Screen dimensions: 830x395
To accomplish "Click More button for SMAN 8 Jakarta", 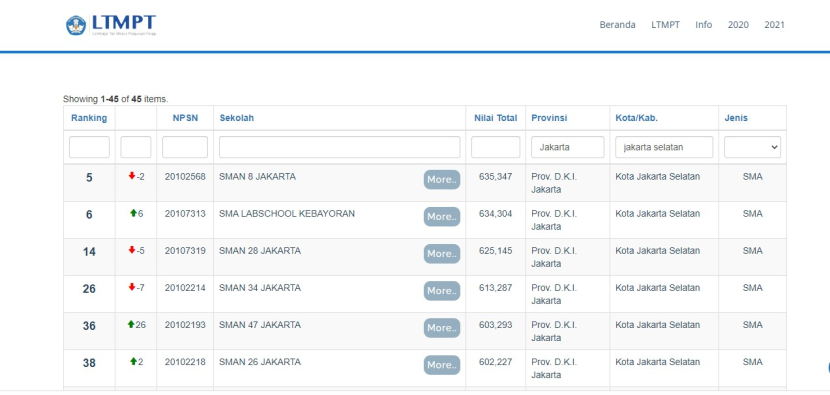I will point(442,179).
